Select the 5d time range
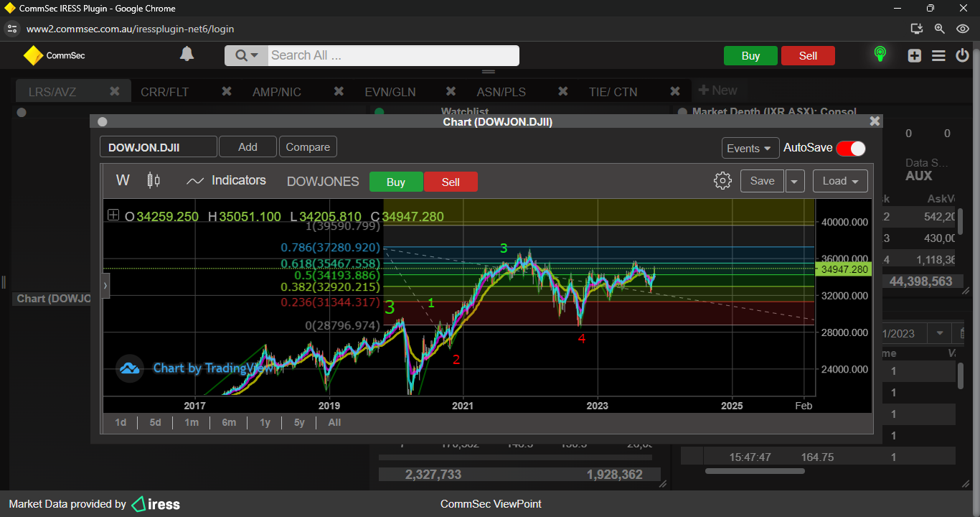The width and height of the screenshot is (980, 517). coord(155,422)
